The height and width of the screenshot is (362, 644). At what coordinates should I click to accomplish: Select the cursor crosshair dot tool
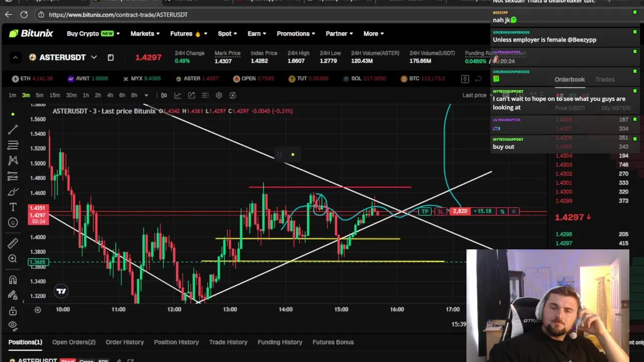[13, 114]
